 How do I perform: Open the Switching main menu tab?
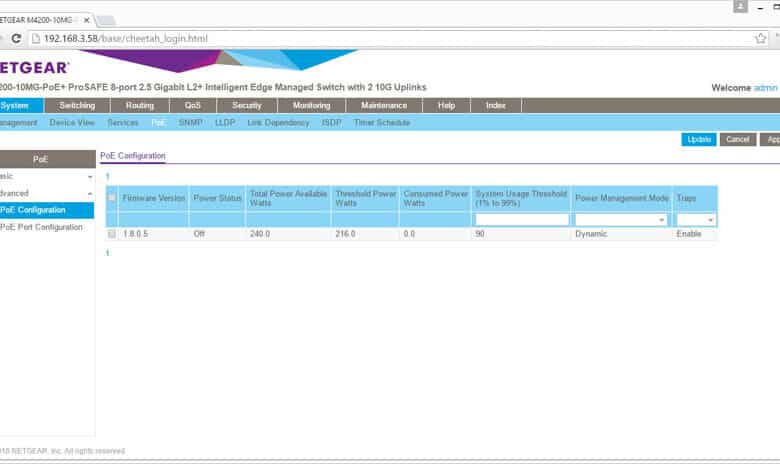pos(77,105)
